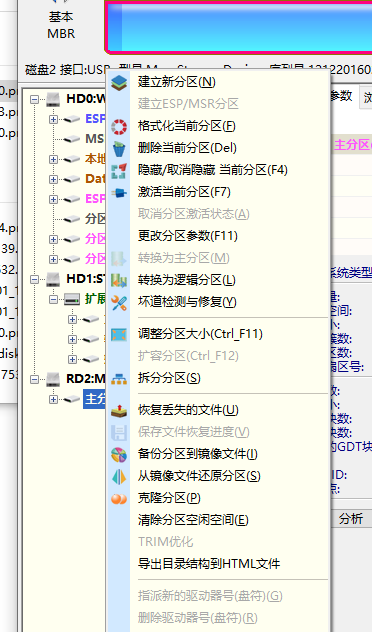Click the orange spheres icon for 克隆分区

click(x=119, y=499)
